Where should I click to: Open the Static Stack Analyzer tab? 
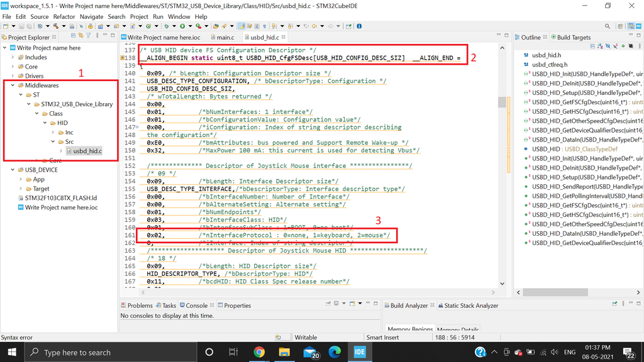pyautogui.click(x=468, y=305)
